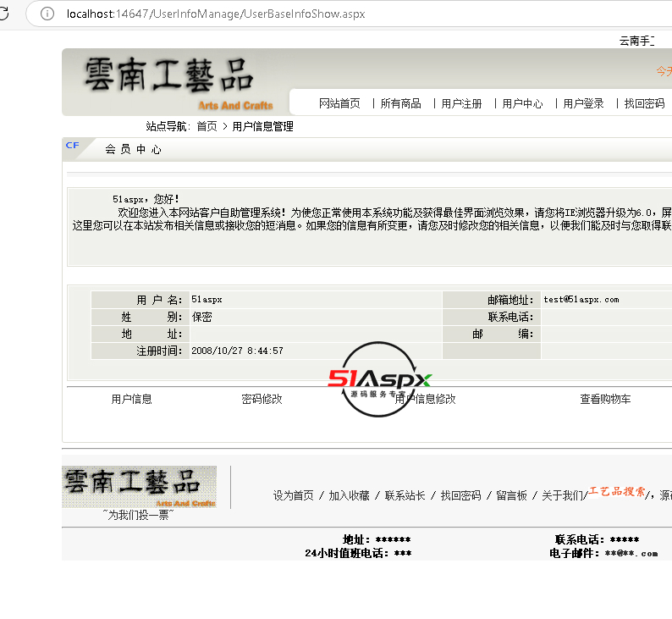Open 用户登录 in the top navigation
This screenshot has height=619, width=672.
click(x=583, y=103)
